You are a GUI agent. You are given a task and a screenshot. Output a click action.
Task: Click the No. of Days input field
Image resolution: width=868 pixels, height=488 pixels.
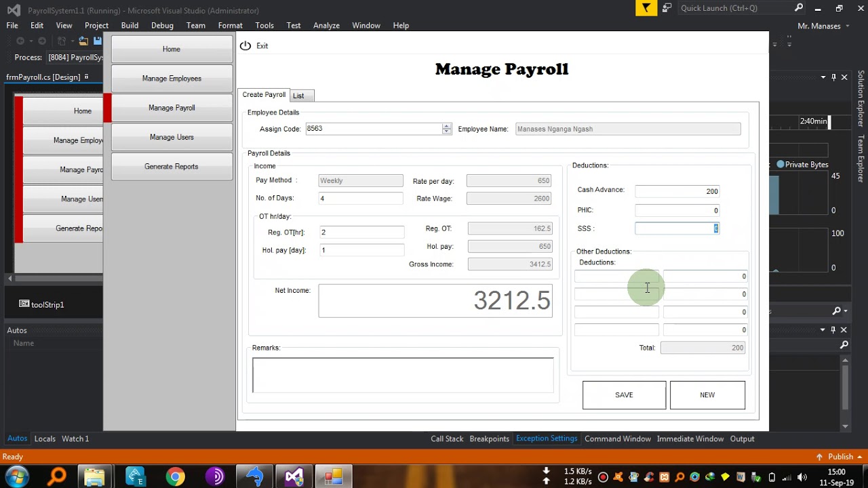pyautogui.click(x=361, y=199)
